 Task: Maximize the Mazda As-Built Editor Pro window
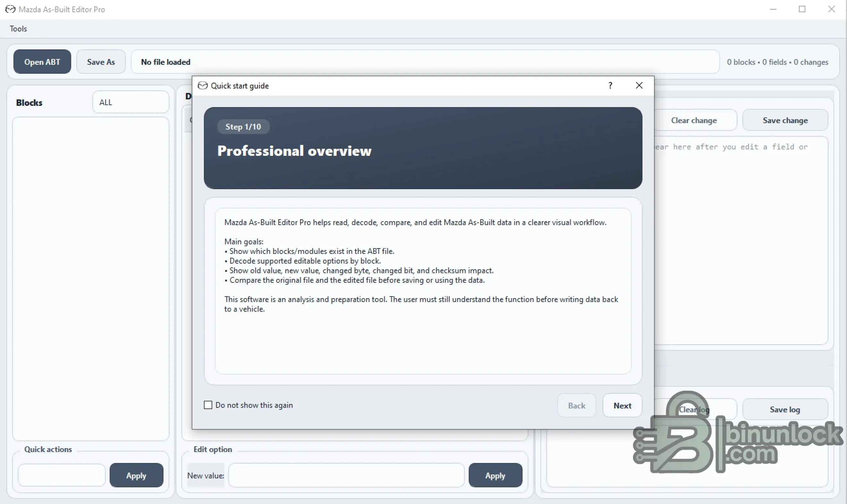(802, 9)
